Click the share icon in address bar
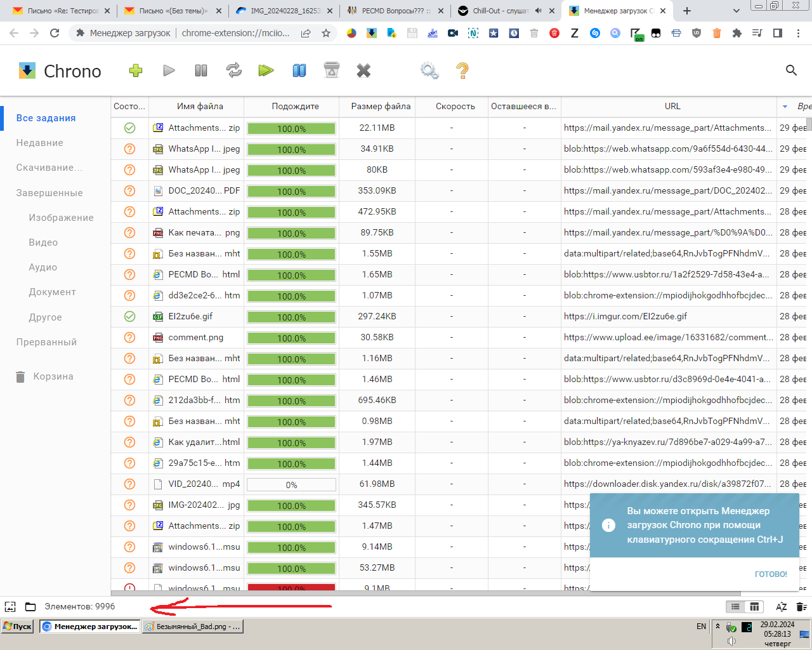Screen dimensions: 812x650 [306, 33]
